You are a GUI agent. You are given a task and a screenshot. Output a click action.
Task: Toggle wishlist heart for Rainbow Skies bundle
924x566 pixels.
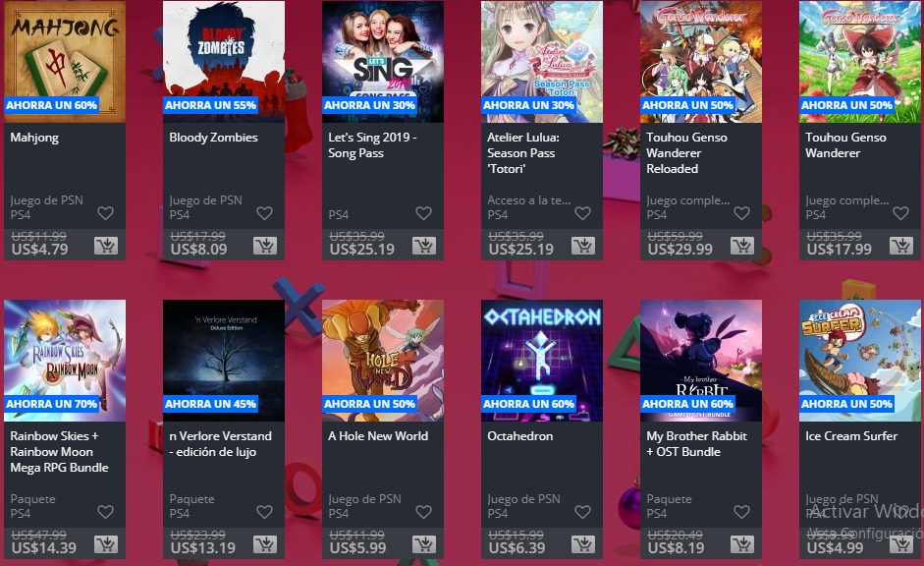click(105, 512)
